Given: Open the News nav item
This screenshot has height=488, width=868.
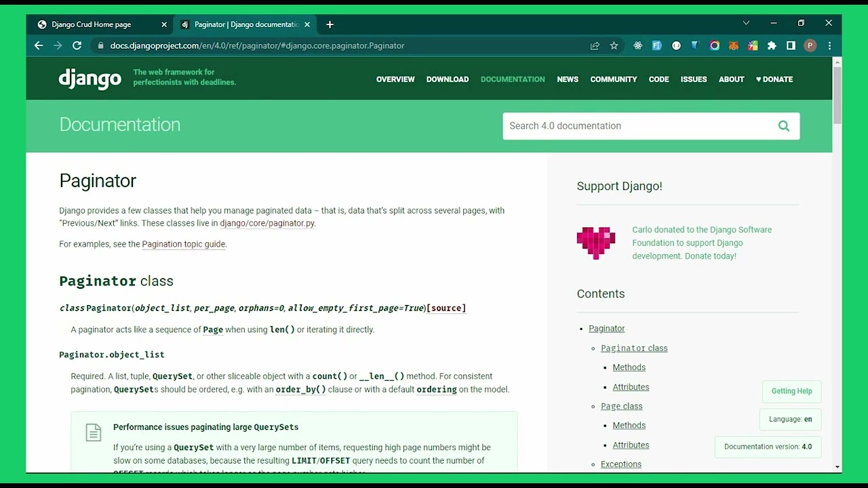Looking at the screenshot, I should (568, 79).
